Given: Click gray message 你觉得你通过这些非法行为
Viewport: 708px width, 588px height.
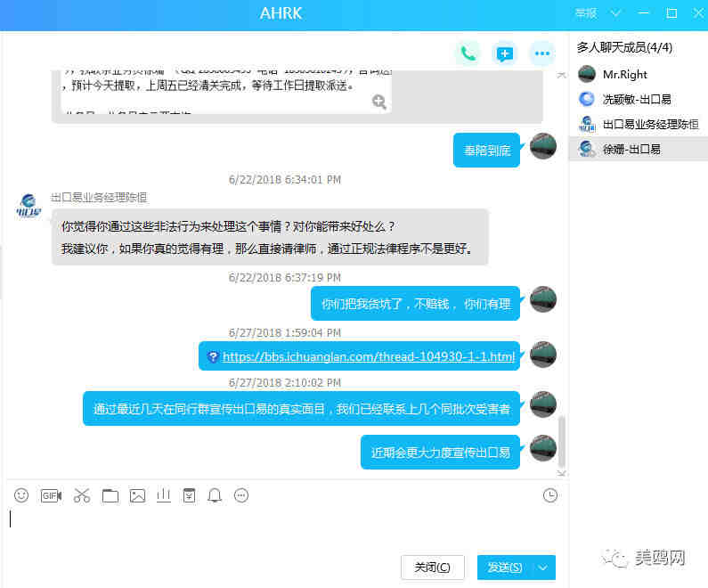Looking at the screenshot, I should click(x=270, y=237).
